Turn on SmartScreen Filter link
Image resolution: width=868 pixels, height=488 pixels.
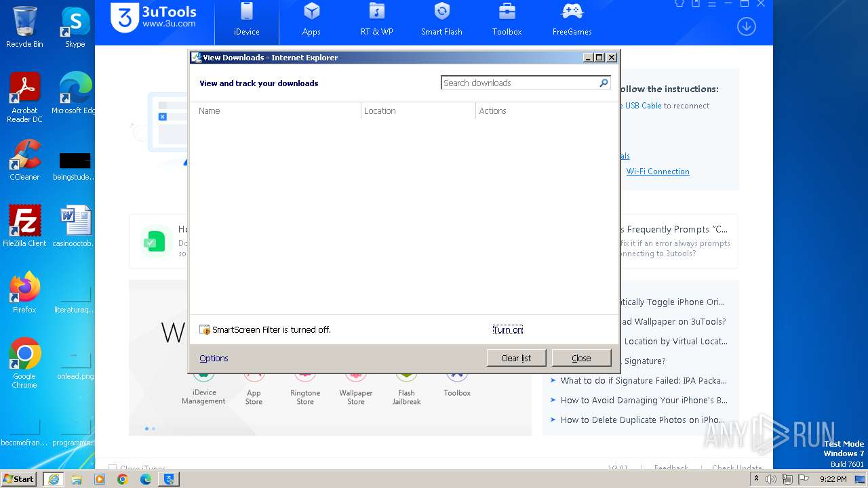pos(507,329)
